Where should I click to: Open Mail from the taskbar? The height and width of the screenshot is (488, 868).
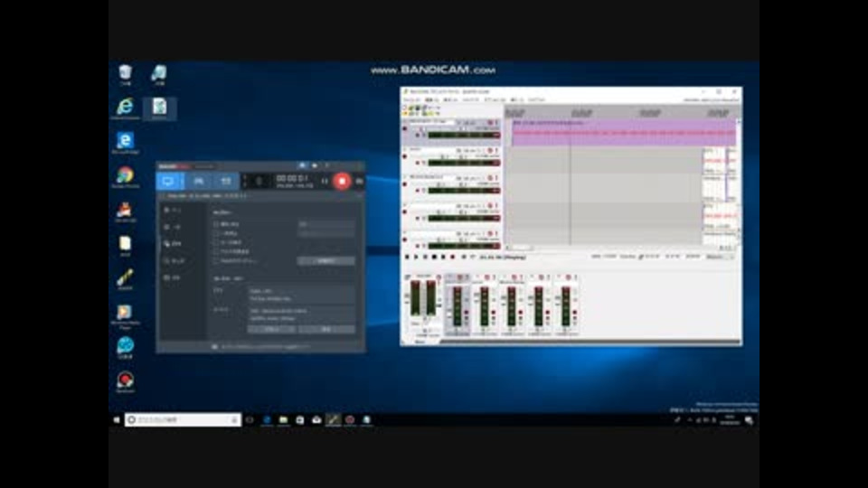pyautogui.click(x=316, y=420)
